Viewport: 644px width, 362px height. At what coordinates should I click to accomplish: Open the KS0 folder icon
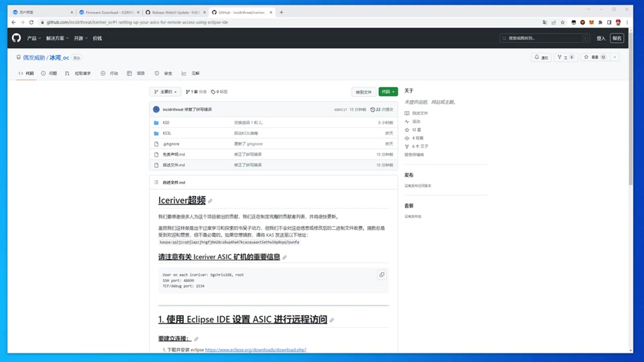tap(156, 123)
